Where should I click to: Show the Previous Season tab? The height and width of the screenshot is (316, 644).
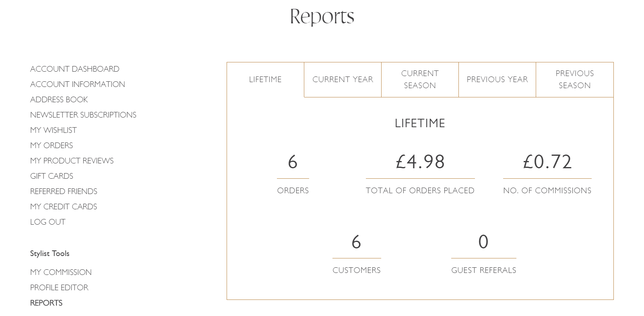tap(575, 79)
